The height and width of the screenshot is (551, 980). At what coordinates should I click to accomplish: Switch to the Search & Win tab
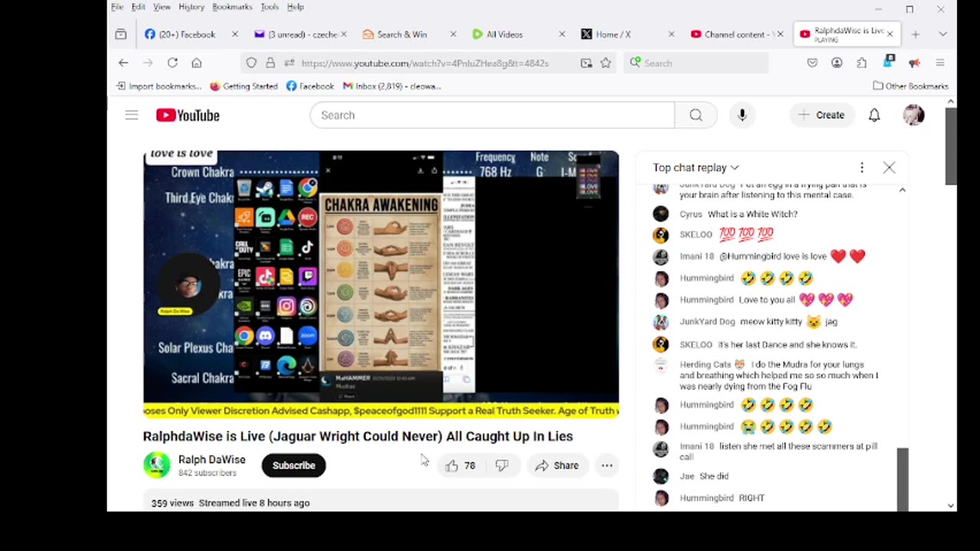coord(409,34)
